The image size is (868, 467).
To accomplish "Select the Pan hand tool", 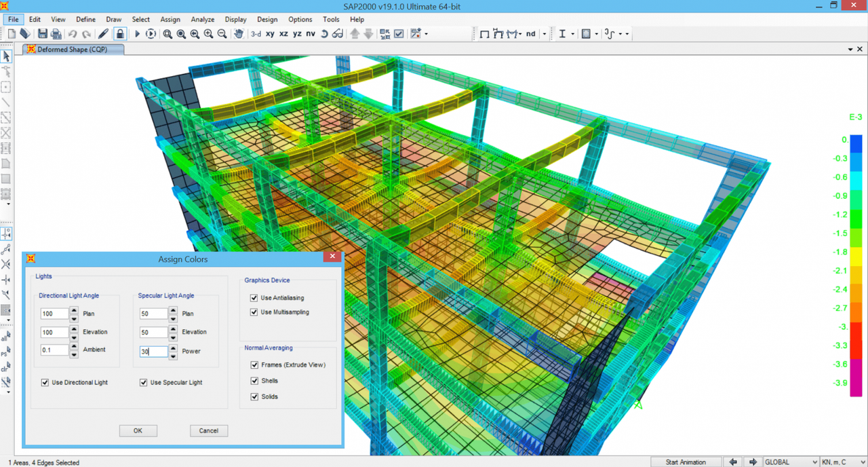I will point(238,34).
